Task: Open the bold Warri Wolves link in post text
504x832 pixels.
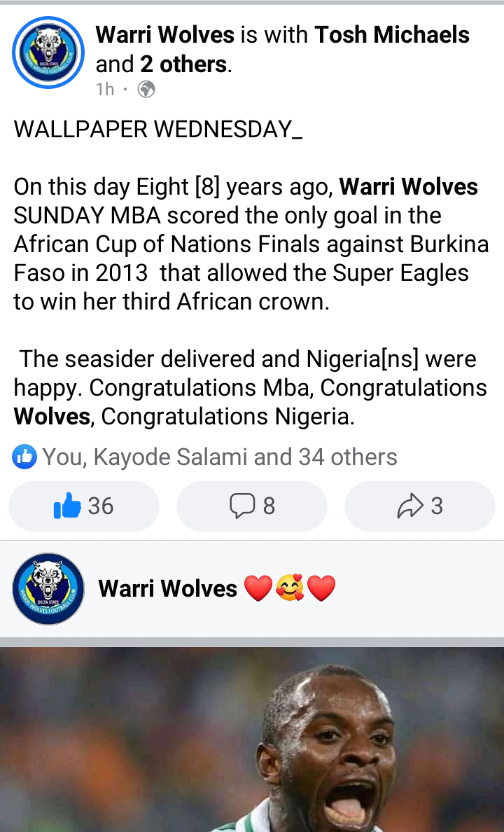Action: pos(409,187)
